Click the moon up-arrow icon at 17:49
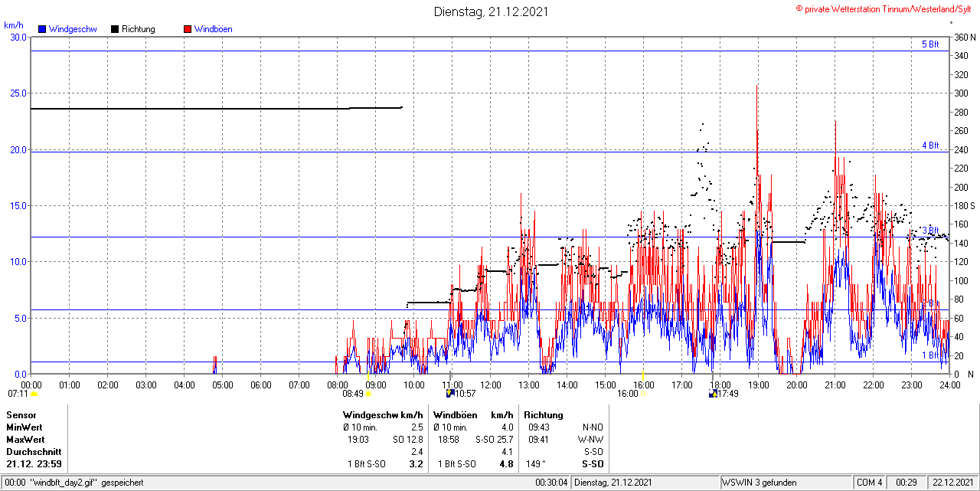 tap(714, 394)
